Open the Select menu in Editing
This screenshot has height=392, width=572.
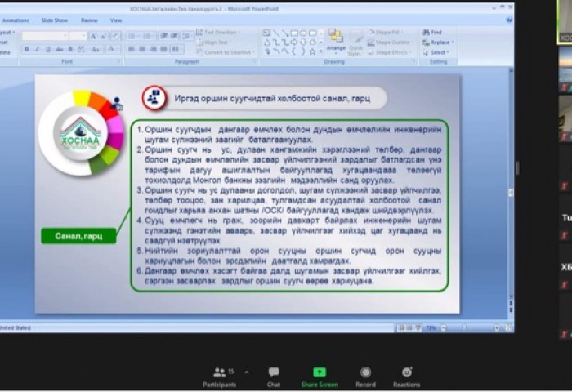(x=436, y=52)
